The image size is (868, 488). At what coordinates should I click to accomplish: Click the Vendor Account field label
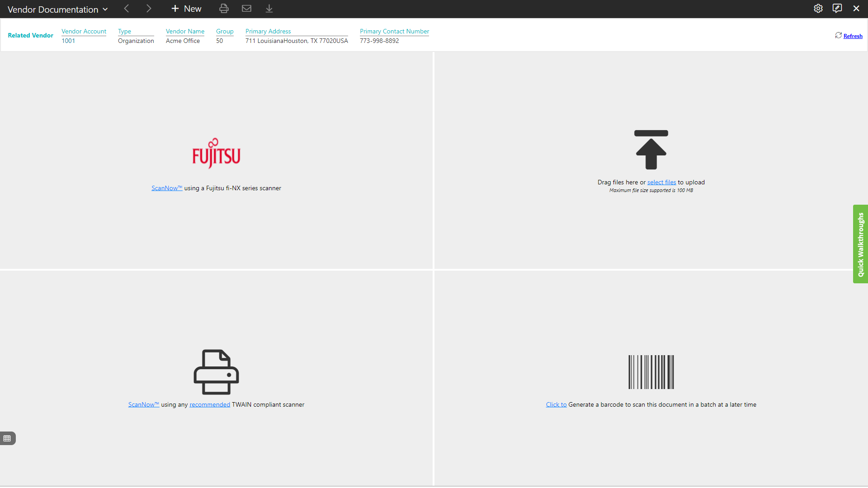tap(84, 31)
